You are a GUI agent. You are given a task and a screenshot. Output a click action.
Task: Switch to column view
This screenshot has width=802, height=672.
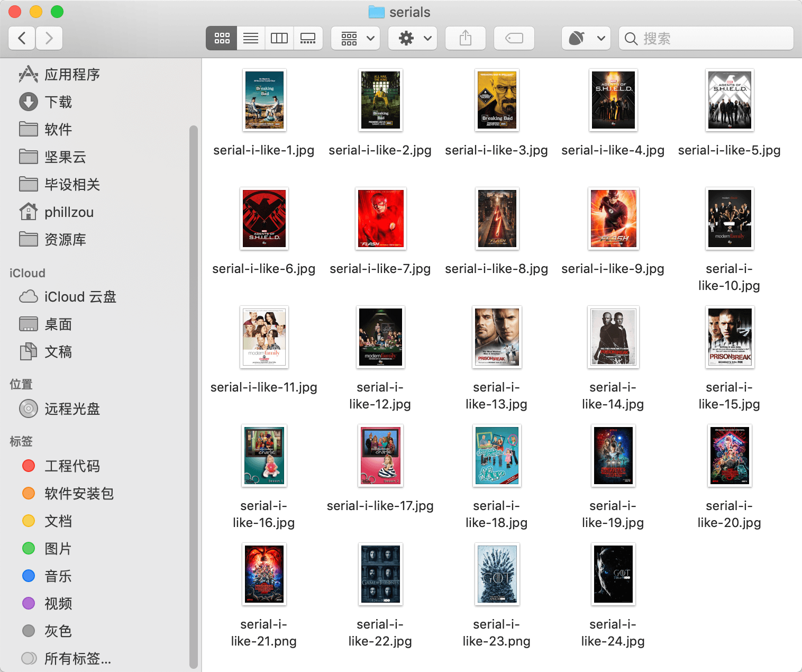279,38
